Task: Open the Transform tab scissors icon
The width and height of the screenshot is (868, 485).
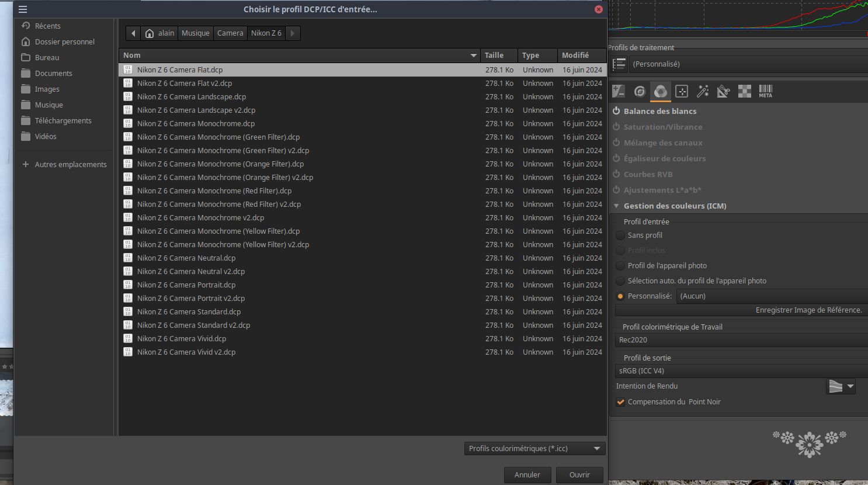Action: point(724,91)
